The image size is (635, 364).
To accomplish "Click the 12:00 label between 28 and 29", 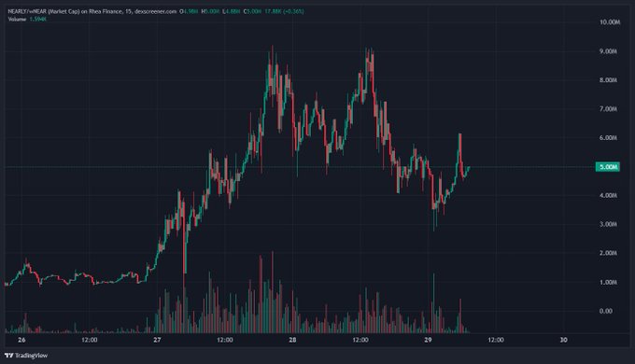I will [x=360, y=340].
